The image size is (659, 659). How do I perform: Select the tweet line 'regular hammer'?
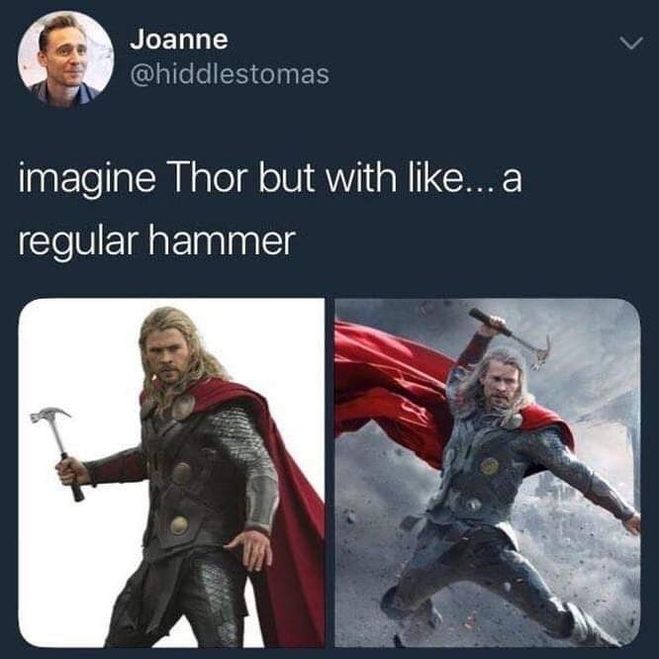pyautogui.click(x=157, y=243)
